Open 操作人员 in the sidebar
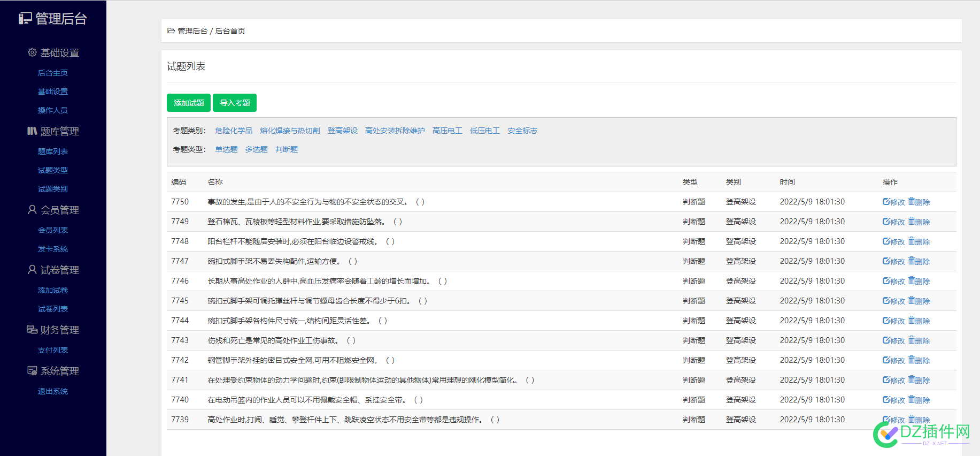 [x=53, y=110]
